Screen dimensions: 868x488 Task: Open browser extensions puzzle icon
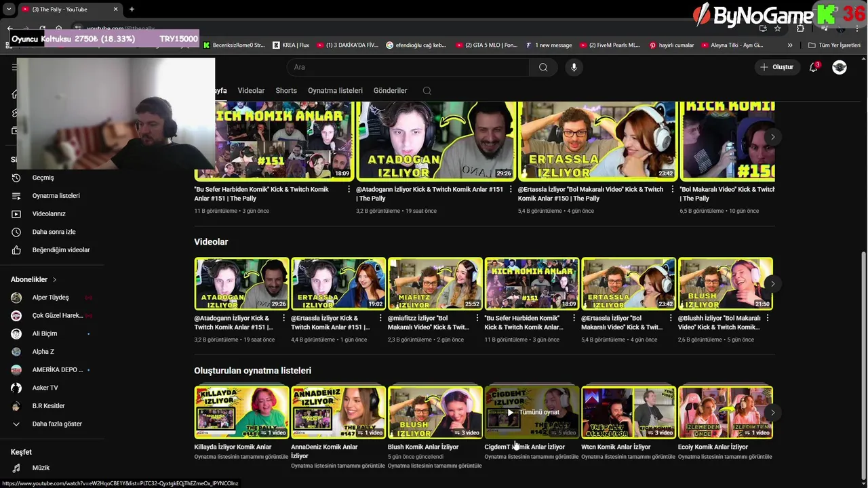(x=800, y=28)
